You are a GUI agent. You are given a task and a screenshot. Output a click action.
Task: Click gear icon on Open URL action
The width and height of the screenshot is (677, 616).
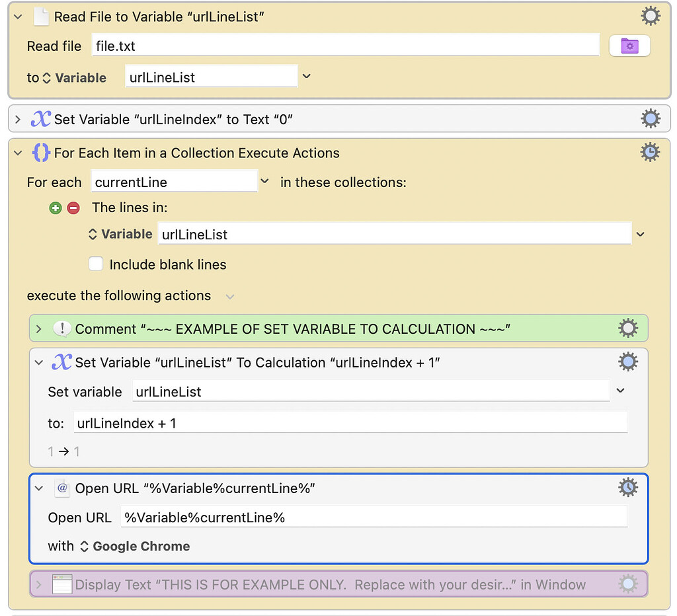click(627, 488)
